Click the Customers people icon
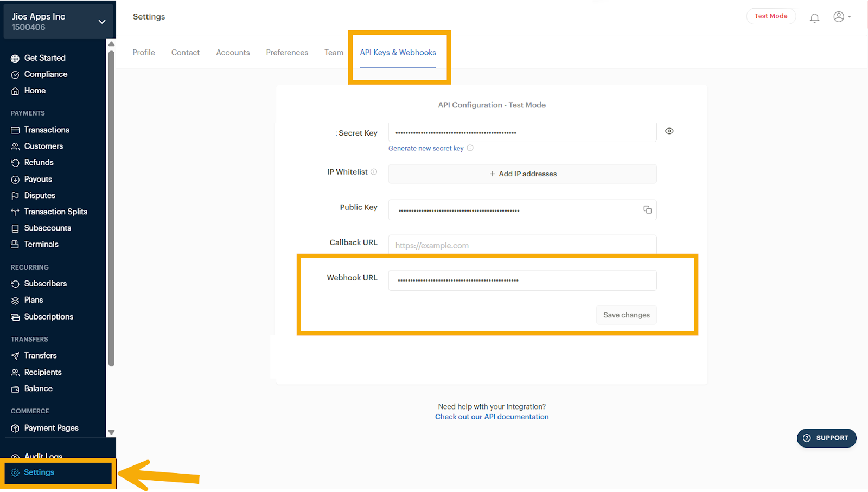This screenshot has height=492, width=868. 15,146
